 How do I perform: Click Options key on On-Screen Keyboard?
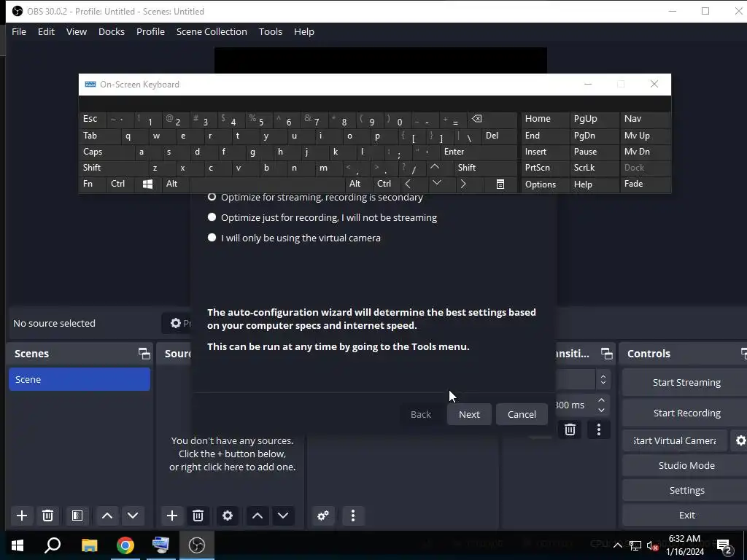546,184
